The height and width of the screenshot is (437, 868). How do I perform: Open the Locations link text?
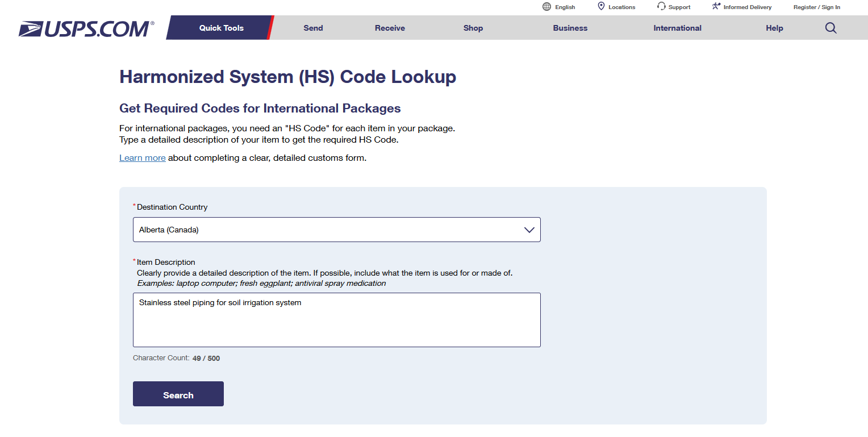622,7
